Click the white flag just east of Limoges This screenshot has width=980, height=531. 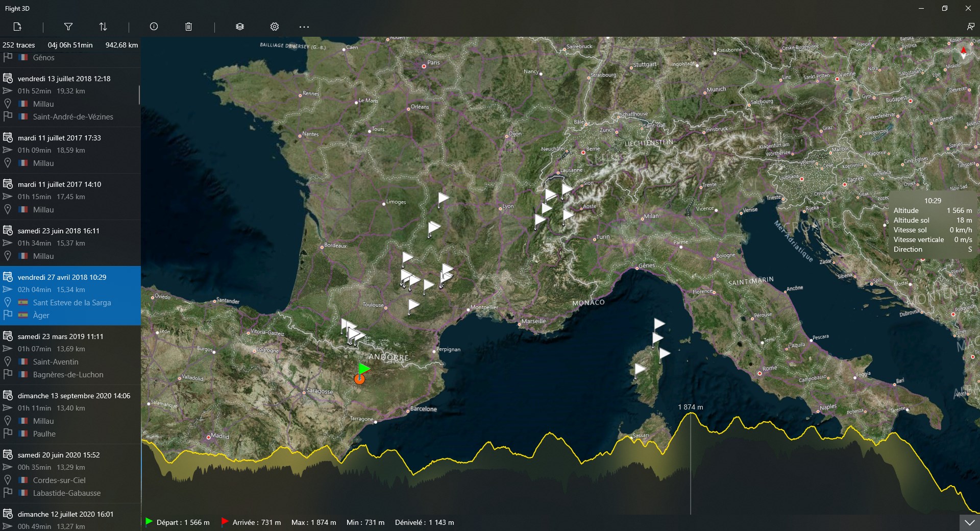coord(443,198)
